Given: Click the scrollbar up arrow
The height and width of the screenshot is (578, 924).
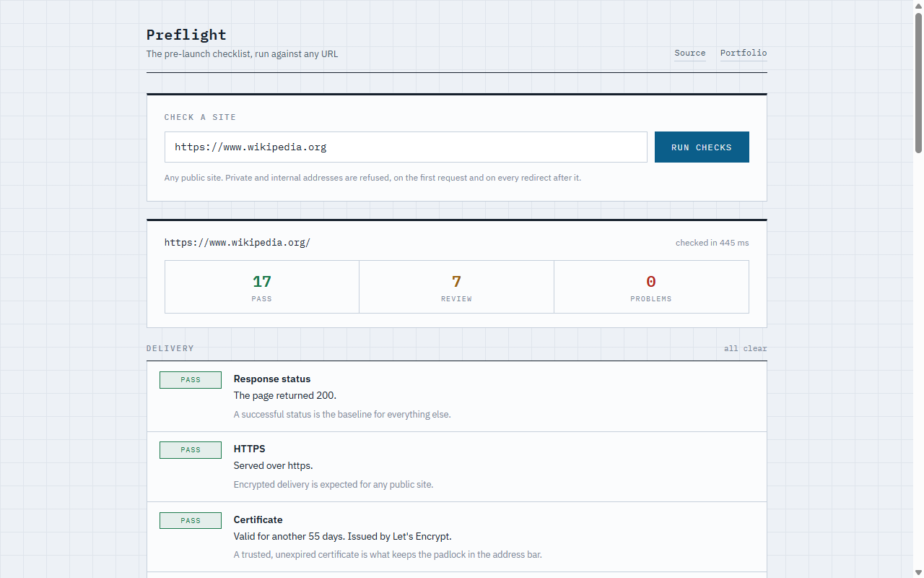Looking at the screenshot, I should [x=918, y=6].
